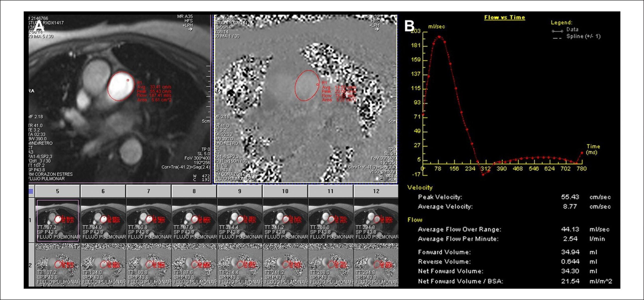Open phase thumbnail TT 160.8 in row 2

pos(149,265)
